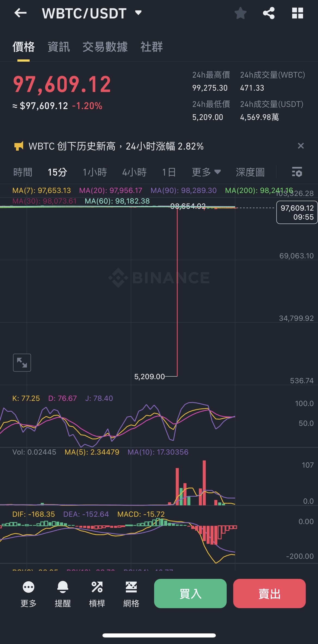Viewport: 318px width, 644px height.
Task: Open chart indicator settings icon
Action: click(x=297, y=172)
